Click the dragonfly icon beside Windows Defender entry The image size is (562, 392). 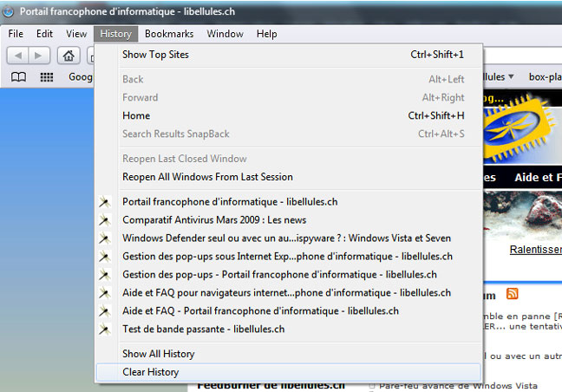pyautogui.click(x=105, y=238)
